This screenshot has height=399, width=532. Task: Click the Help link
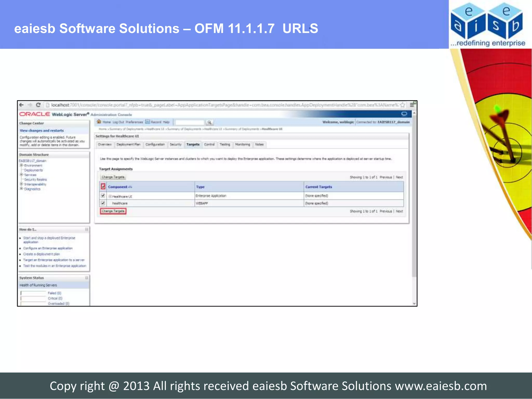pos(166,122)
